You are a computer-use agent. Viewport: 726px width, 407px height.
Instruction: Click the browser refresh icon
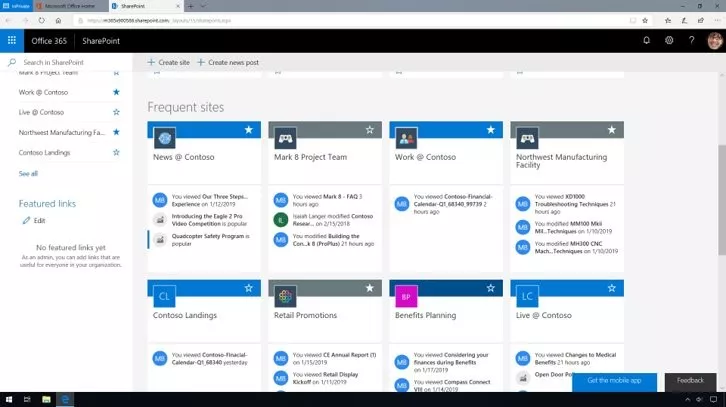[x=42, y=20]
